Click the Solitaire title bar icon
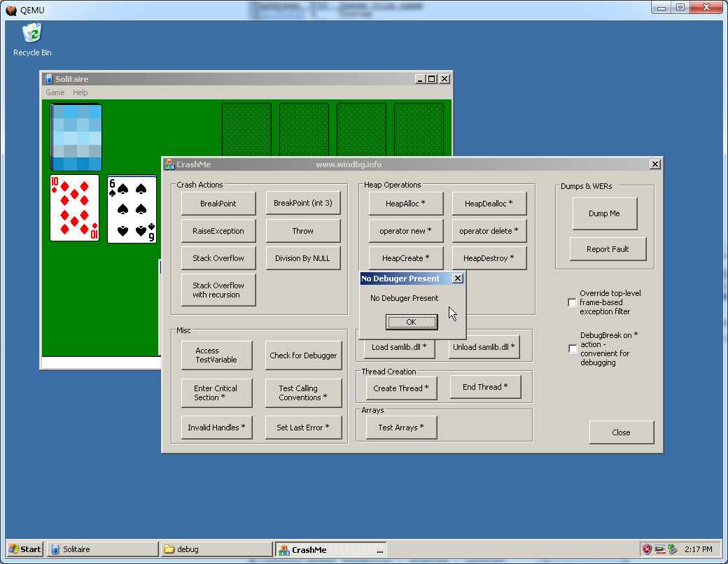The image size is (728, 564). pyautogui.click(x=49, y=79)
